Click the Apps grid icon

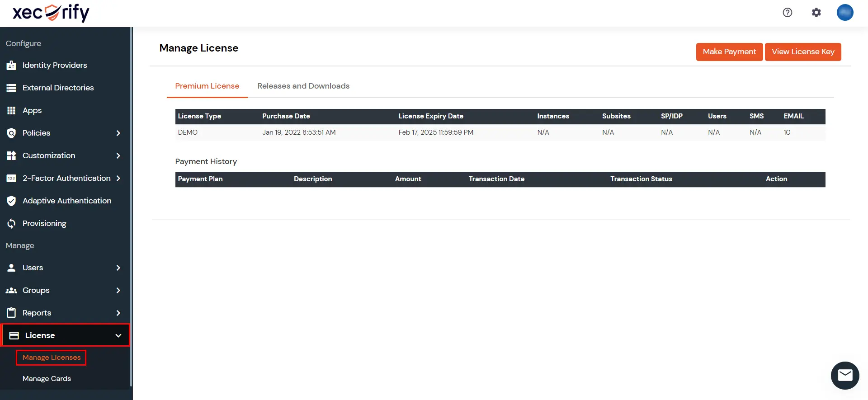[11, 110]
